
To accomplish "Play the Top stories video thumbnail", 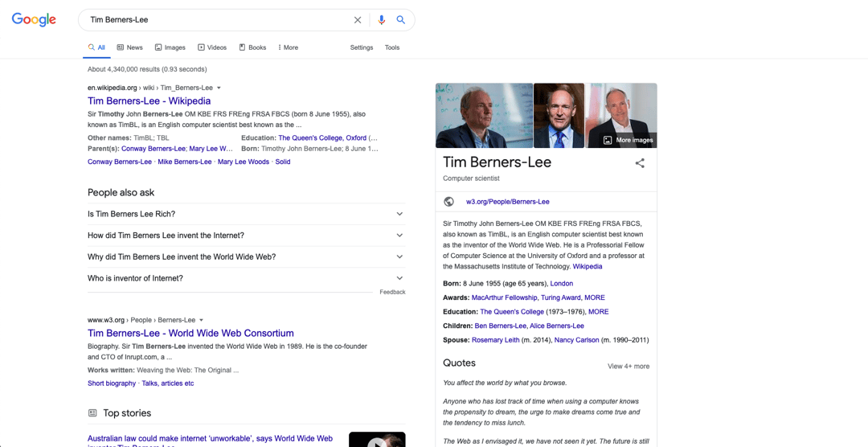I will [377, 440].
